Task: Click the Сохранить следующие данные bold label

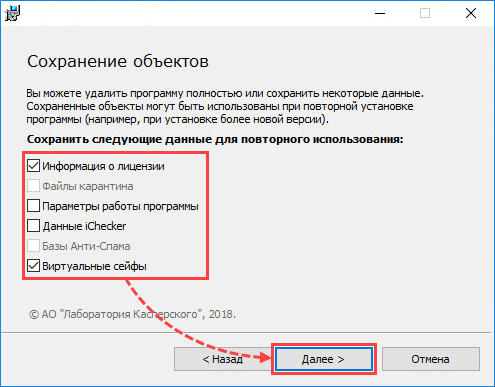Action: point(215,139)
